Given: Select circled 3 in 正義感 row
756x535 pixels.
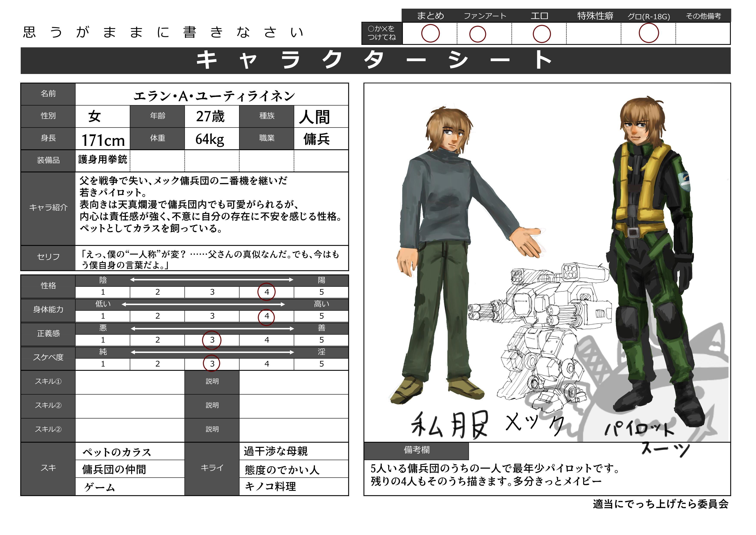Looking at the screenshot, I should tap(212, 340).
